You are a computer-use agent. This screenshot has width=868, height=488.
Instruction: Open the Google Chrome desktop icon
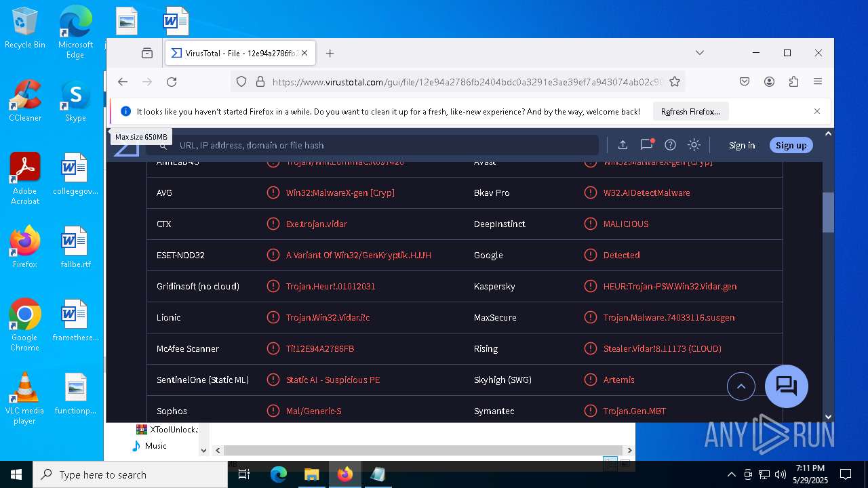pos(25,325)
